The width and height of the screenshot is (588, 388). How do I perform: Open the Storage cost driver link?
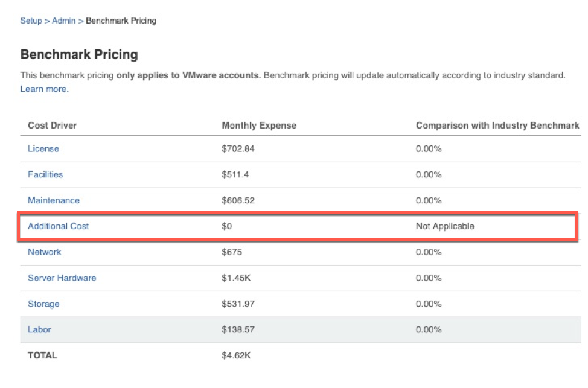(43, 304)
